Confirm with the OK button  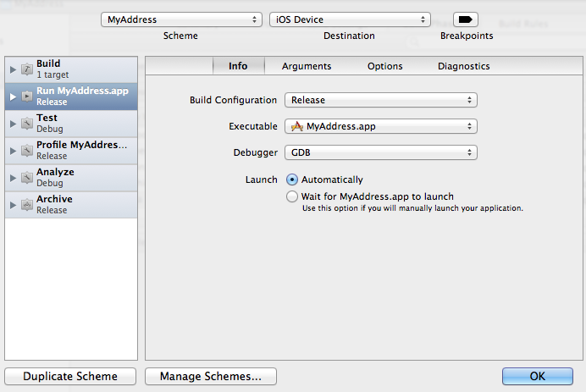coord(538,376)
